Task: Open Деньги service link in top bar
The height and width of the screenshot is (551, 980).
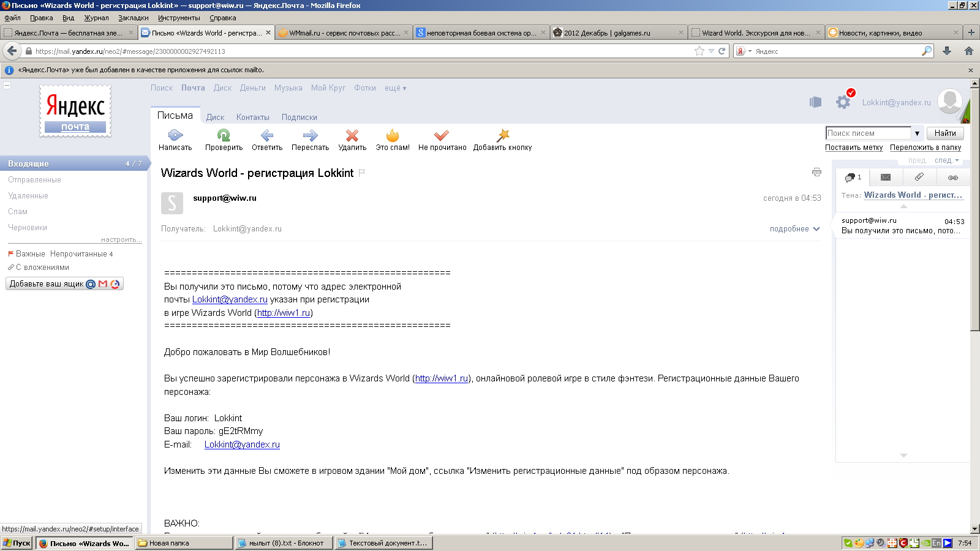Action: pos(252,88)
